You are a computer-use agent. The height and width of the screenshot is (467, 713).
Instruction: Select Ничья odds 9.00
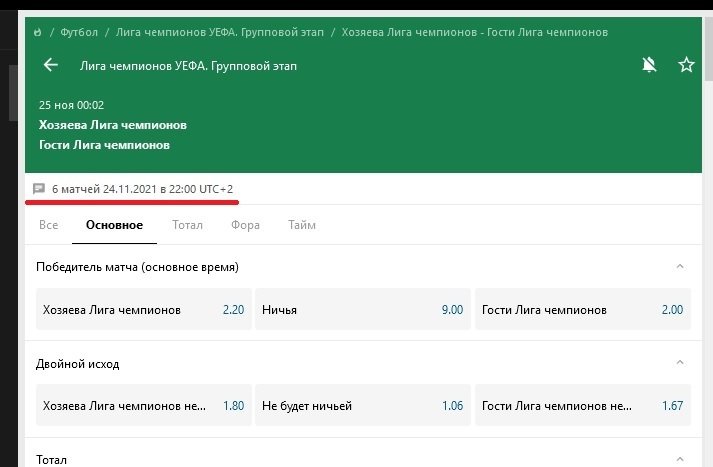tap(363, 310)
